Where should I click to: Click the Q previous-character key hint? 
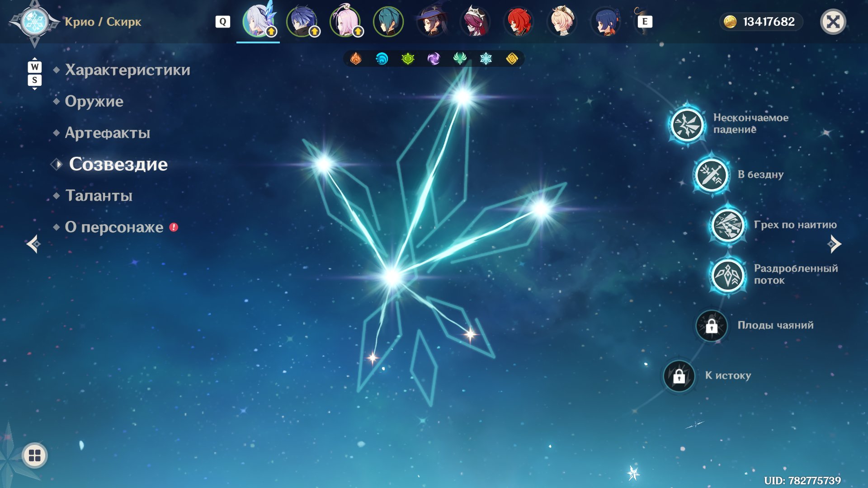coord(223,22)
